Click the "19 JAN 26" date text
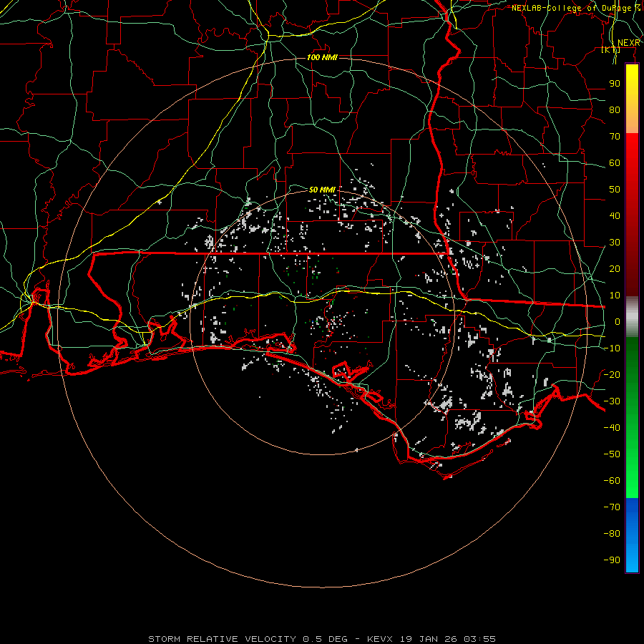 click(429, 639)
